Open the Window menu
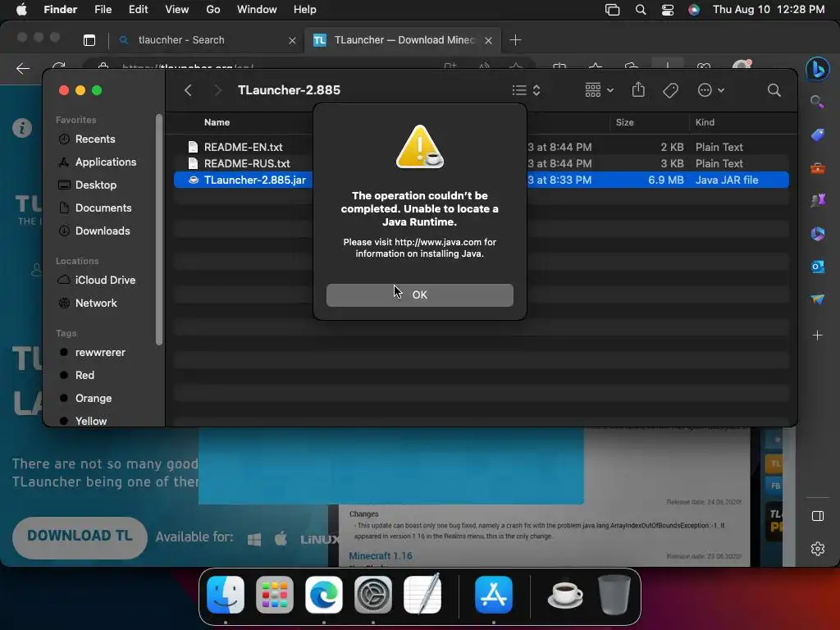840x630 pixels. 257,10
